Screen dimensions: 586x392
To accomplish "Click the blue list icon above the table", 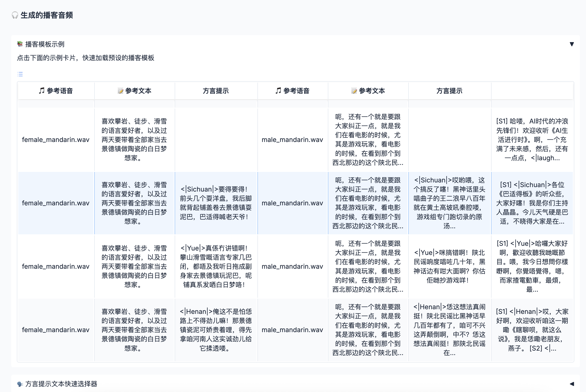I will pos(20,74).
